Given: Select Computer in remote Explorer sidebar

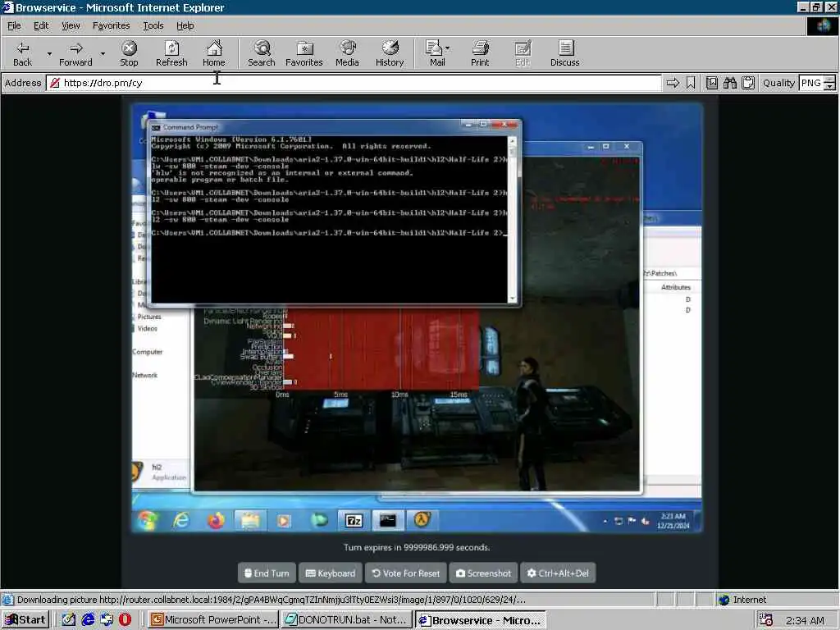Looking at the screenshot, I should click(x=148, y=352).
